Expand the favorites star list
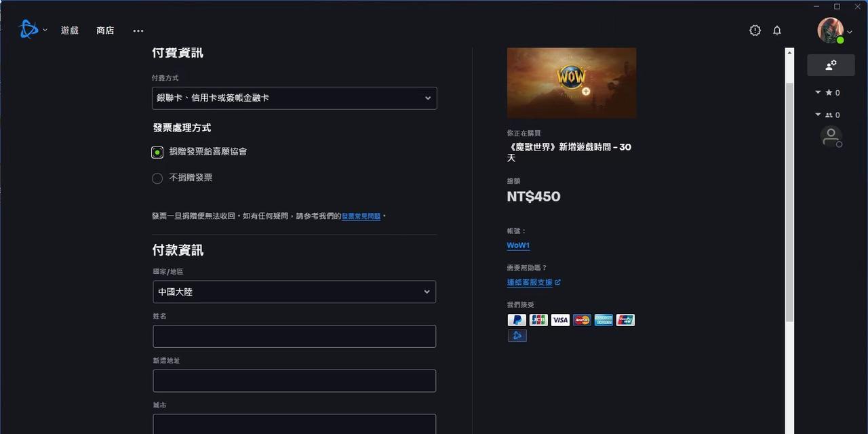The image size is (868, 434). pos(818,93)
